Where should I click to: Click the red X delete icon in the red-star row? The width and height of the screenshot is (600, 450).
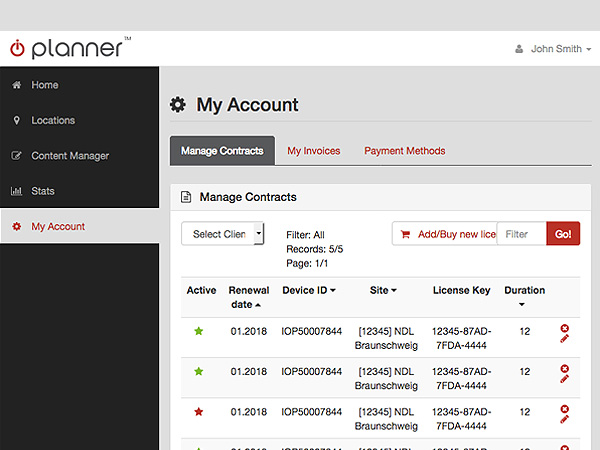click(564, 409)
